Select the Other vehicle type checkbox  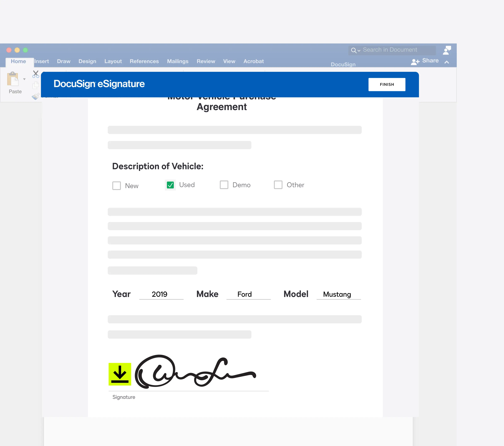pos(278,185)
